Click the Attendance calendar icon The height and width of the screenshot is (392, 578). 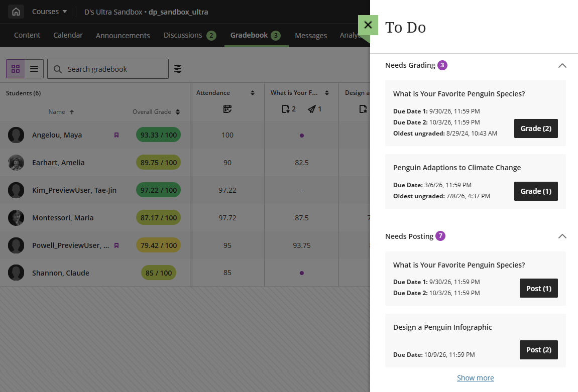pyautogui.click(x=227, y=109)
